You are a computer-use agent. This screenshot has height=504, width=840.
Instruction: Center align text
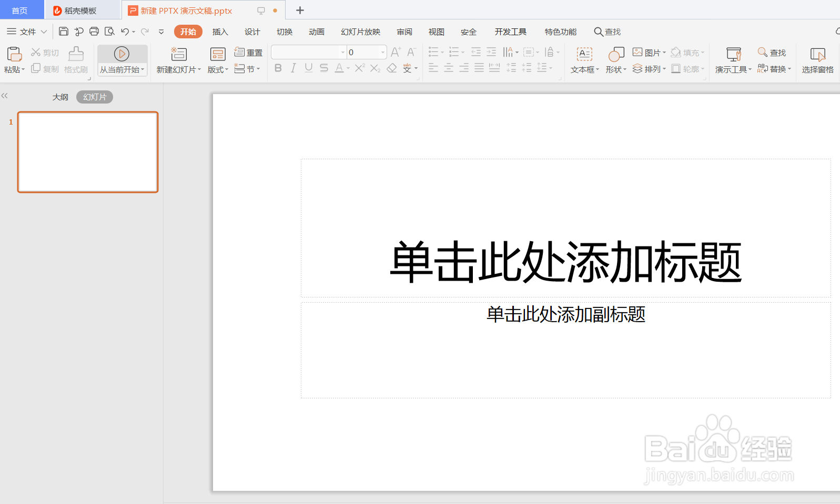[x=449, y=68]
